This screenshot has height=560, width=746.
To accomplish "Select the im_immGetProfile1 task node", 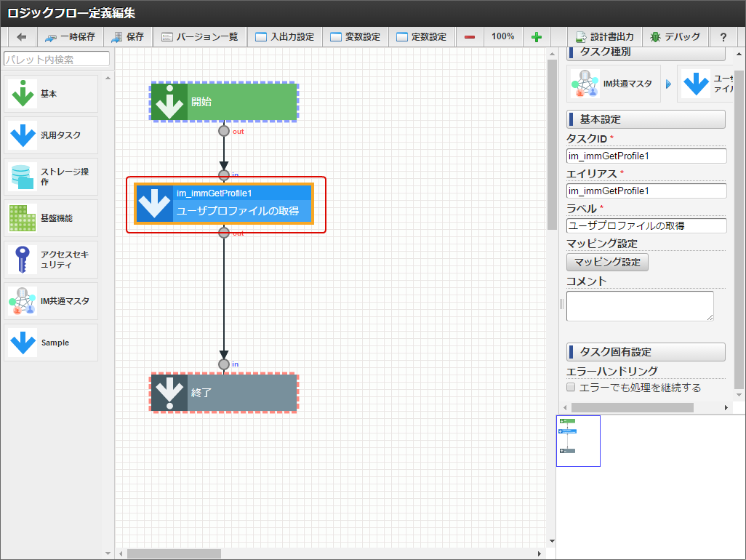I will (224, 204).
